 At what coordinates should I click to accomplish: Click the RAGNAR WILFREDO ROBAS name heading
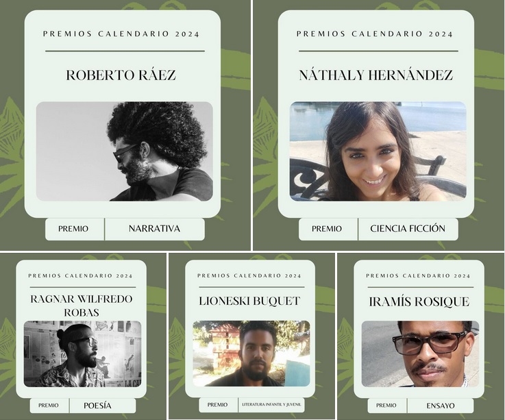[x=82, y=306]
